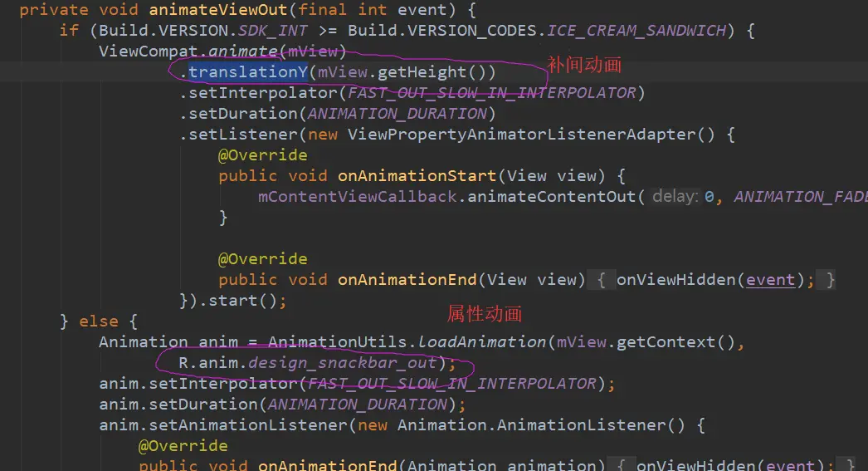Viewport: 868px width, 471px height.
Task: Click the SDK_INT field reference
Action: pyautogui.click(x=273, y=31)
